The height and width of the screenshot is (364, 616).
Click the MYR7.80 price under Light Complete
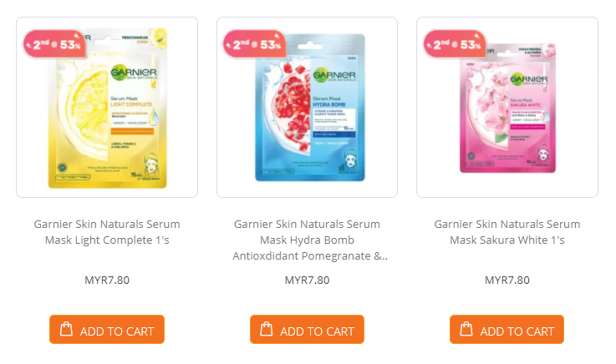pyautogui.click(x=107, y=280)
